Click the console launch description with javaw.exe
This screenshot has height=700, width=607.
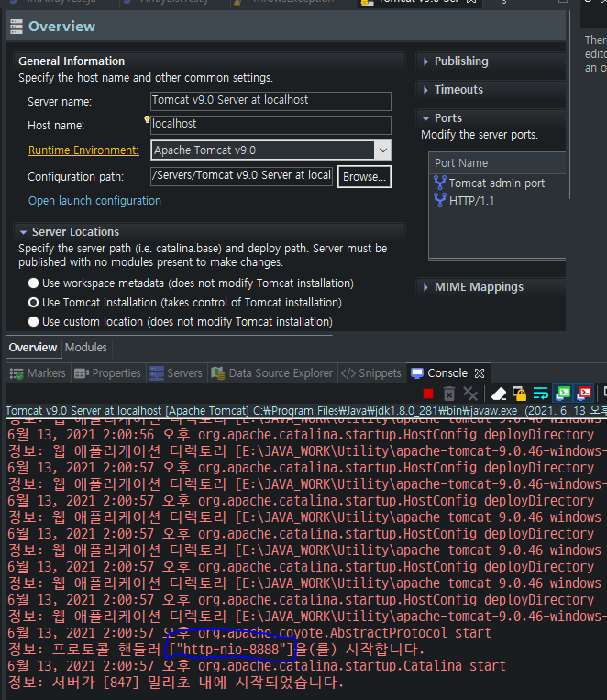click(306, 411)
